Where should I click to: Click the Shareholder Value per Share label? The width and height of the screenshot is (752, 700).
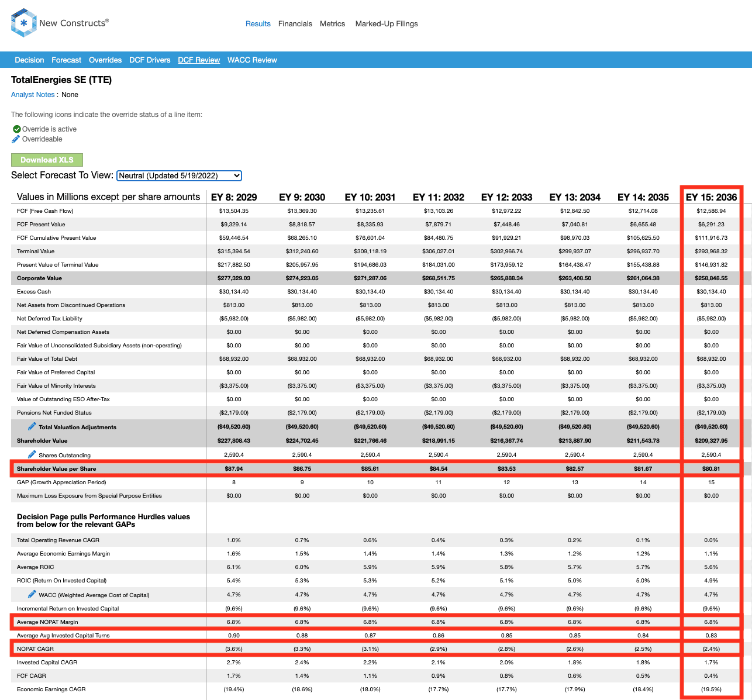[x=57, y=469]
